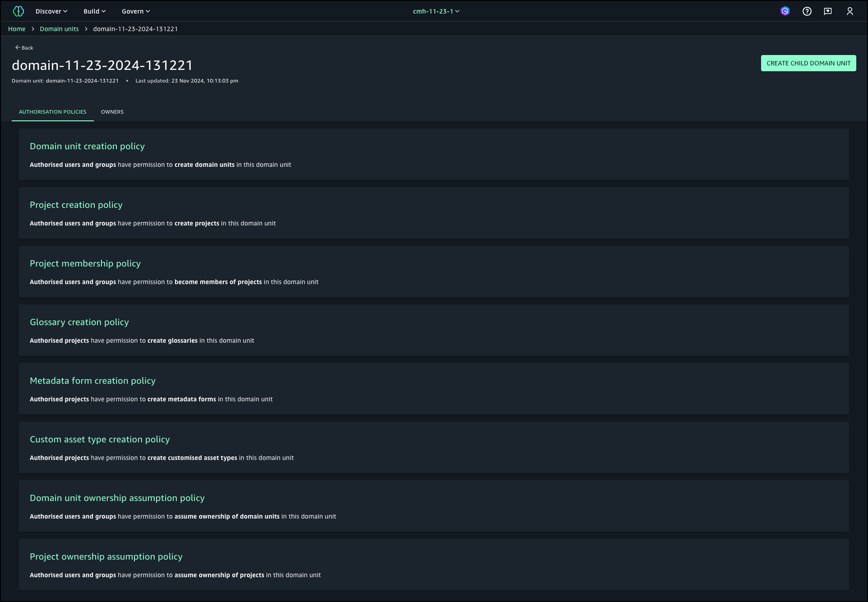The width and height of the screenshot is (868, 602).
Task: Switch to the Owners tab
Action: 112,112
